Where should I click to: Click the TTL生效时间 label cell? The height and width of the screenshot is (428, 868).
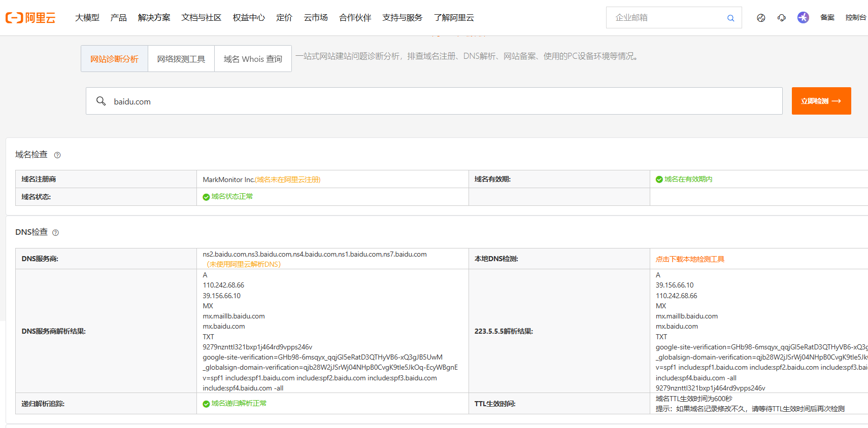pos(559,404)
